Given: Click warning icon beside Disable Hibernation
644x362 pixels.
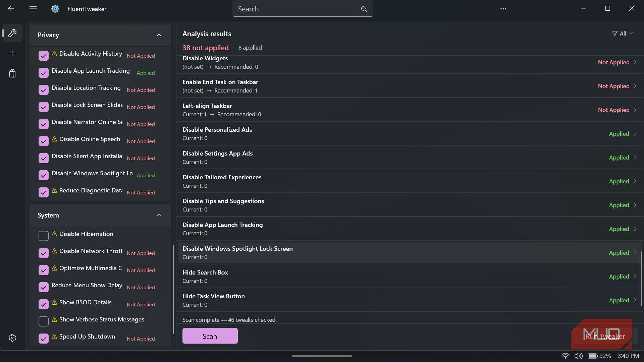Looking at the screenshot, I should coord(54,234).
